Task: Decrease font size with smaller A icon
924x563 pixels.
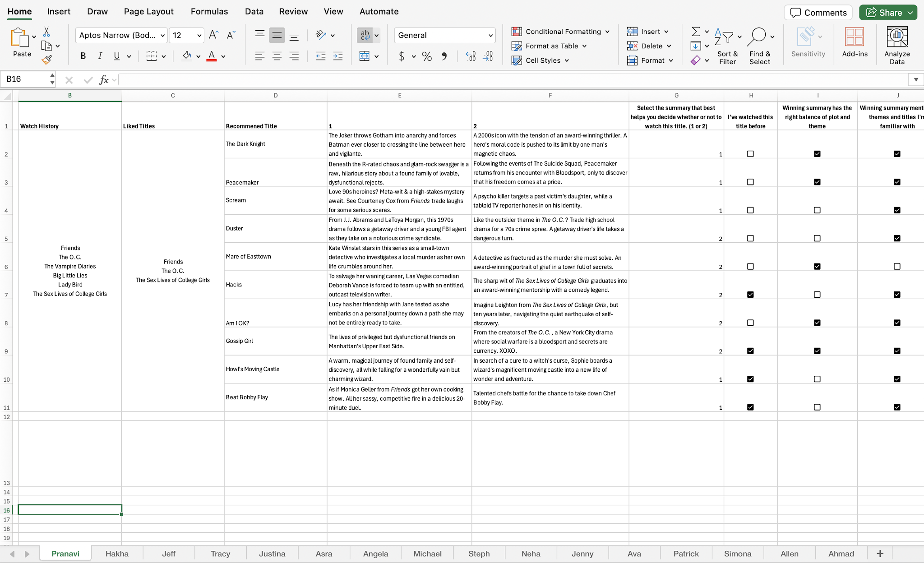Action: coord(231,35)
